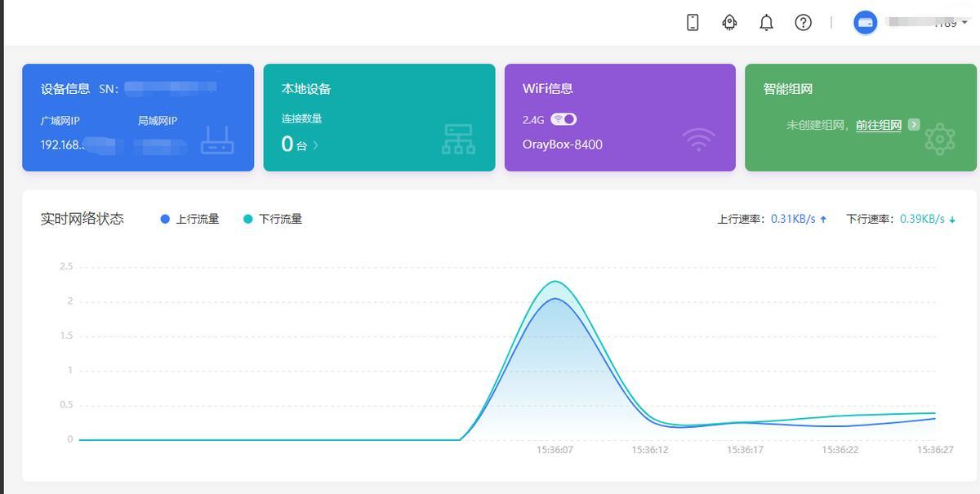The image size is (980, 494).
Task: Click the OrayBox-8400 WiFi name
Action: click(562, 145)
